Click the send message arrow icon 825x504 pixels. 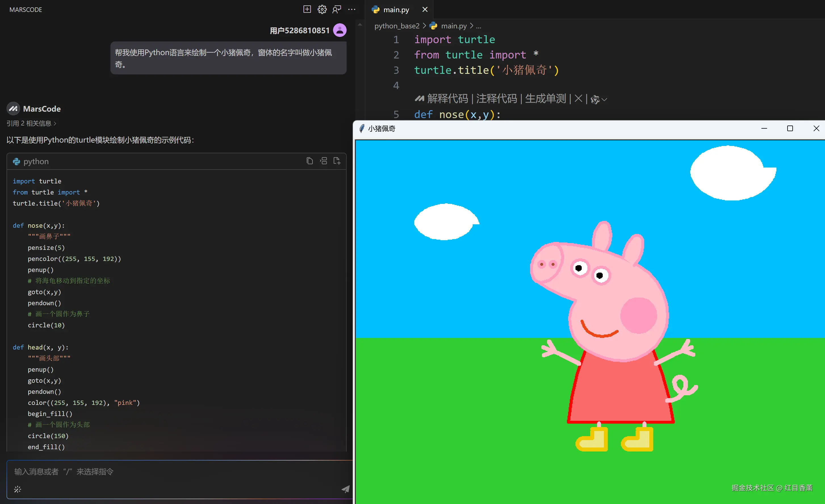tap(345, 489)
